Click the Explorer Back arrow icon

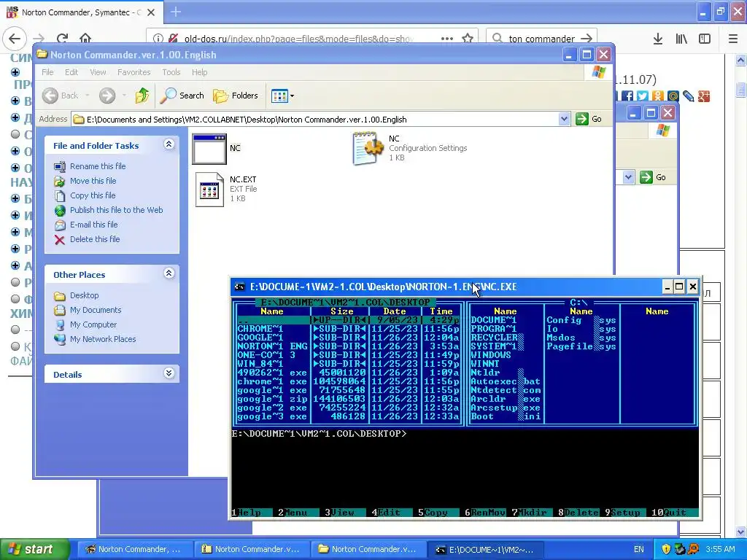[50, 96]
